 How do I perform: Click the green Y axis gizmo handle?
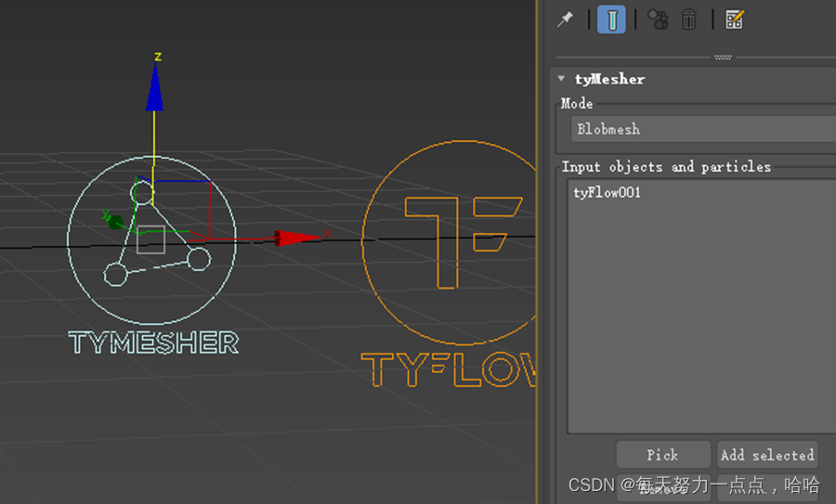click(x=114, y=221)
